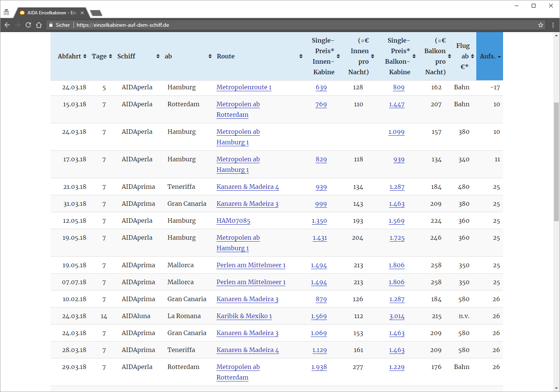Screen dimensions: 560x392
Task: Click the address bar URL
Action: [123, 25]
